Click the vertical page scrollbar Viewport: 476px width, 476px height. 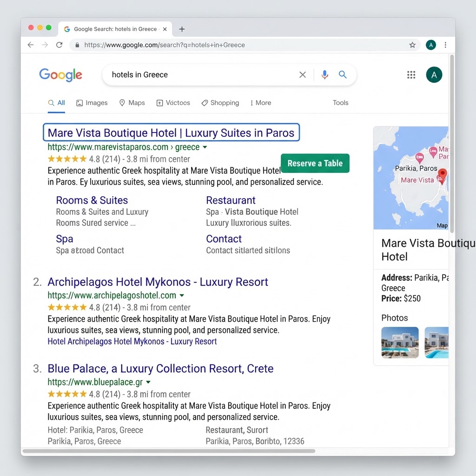(x=452, y=144)
